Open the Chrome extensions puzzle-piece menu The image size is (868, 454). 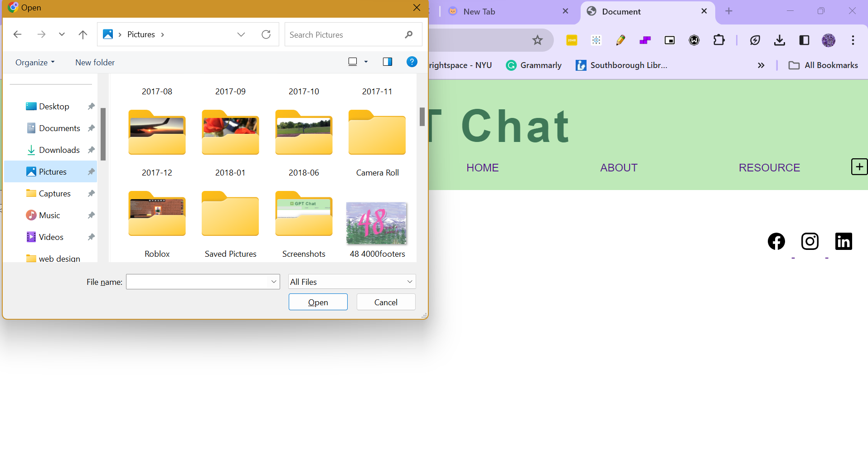click(x=719, y=40)
